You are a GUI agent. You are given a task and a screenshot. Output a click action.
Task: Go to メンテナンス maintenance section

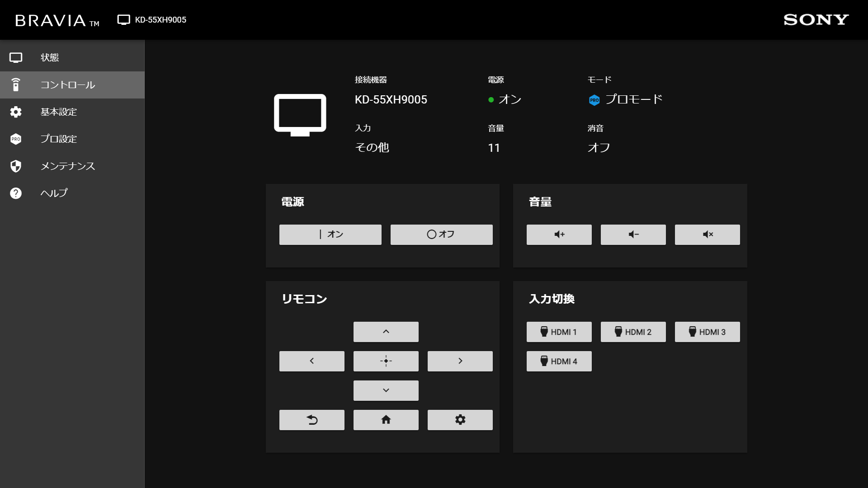click(68, 166)
